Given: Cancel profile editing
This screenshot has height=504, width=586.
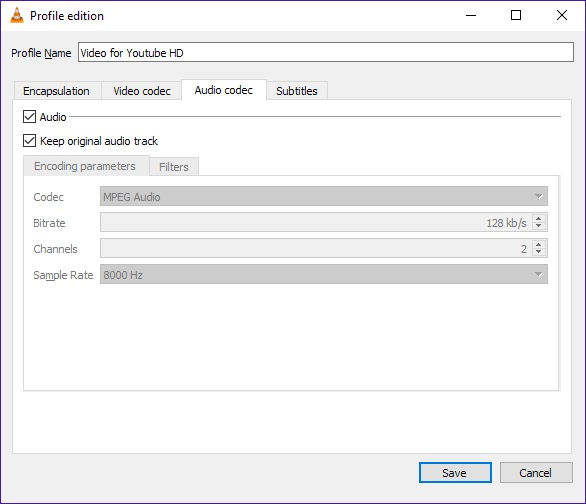Looking at the screenshot, I should 536,473.
